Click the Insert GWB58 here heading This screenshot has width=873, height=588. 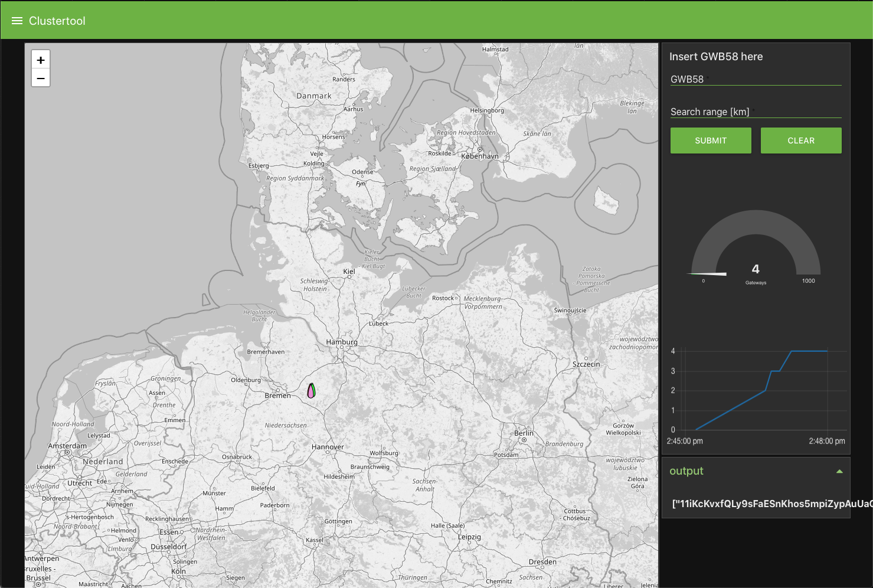716,56
